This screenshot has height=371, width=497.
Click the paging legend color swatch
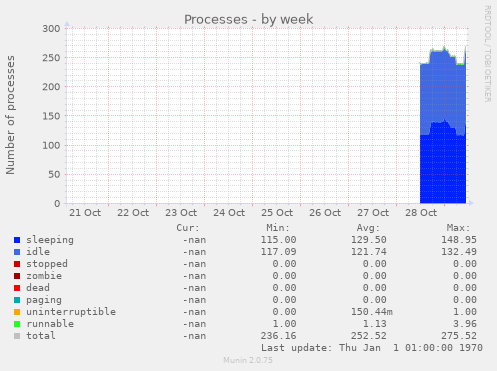pyautogui.click(x=17, y=300)
